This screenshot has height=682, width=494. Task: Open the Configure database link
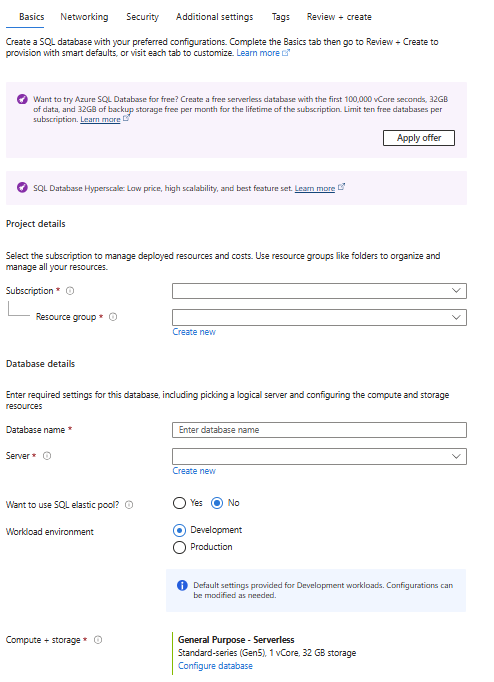[x=215, y=666]
